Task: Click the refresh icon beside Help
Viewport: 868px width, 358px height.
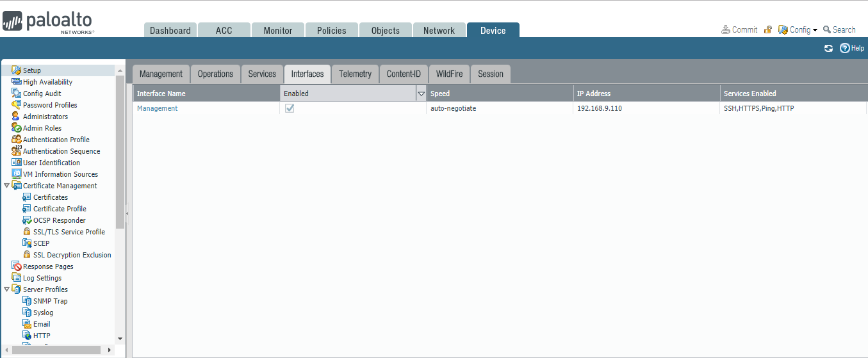Action: 828,48
